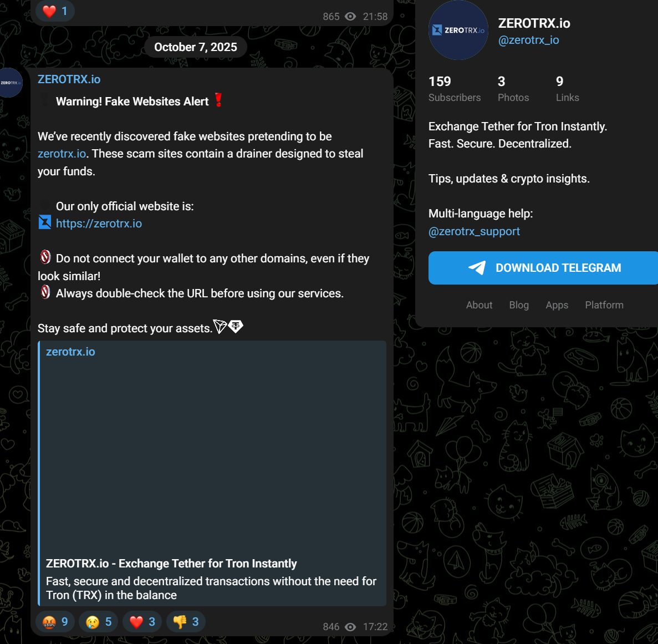Click 'Tips, updates & crypto insights.' text
The height and width of the screenshot is (644, 658).
point(509,179)
